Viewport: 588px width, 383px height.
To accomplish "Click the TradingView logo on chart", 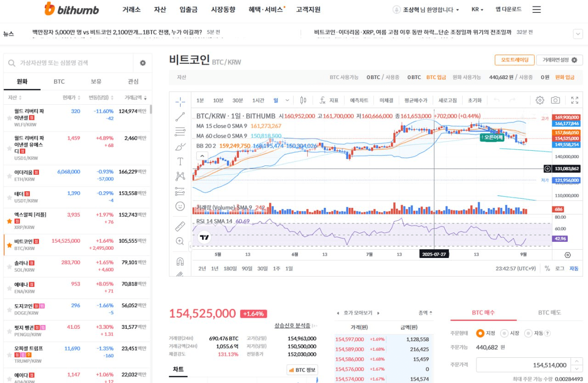I will click(x=205, y=238).
